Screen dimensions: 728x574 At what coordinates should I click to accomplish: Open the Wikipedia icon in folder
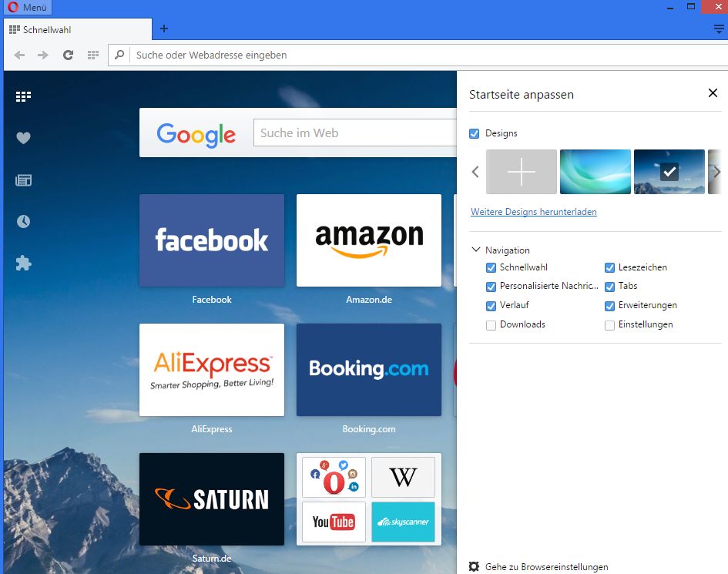[x=403, y=477]
